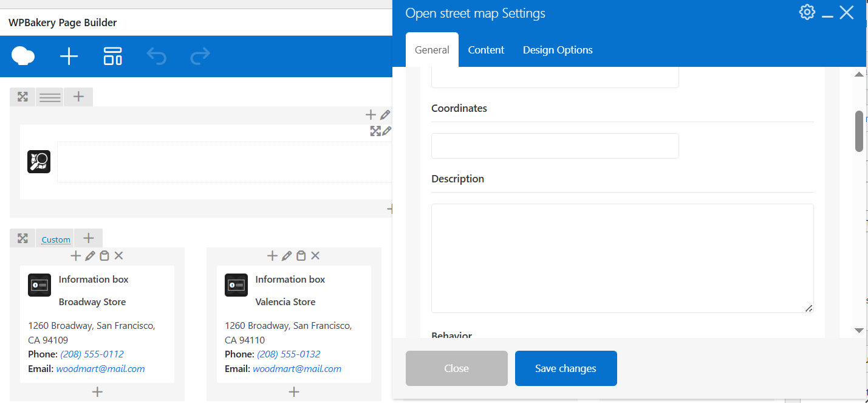Switch to the Content tab
The width and height of the screenshot is (868, 403).
486,50
